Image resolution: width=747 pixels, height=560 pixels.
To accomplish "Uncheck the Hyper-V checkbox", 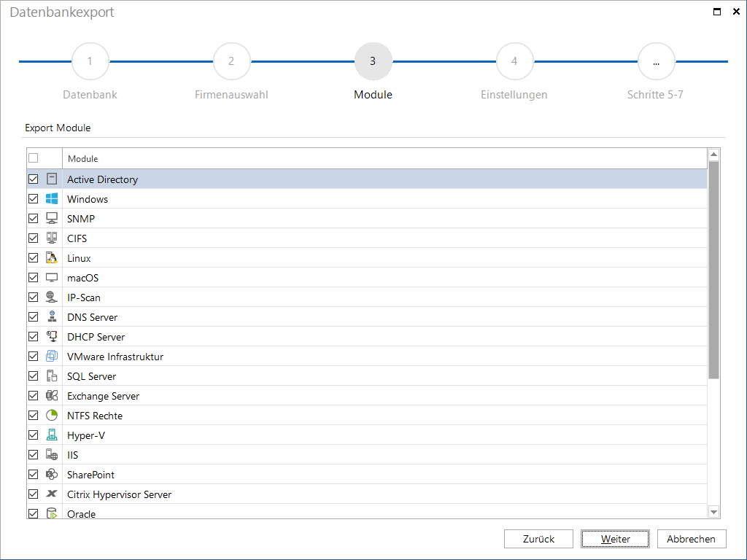I will pos(34,435).
